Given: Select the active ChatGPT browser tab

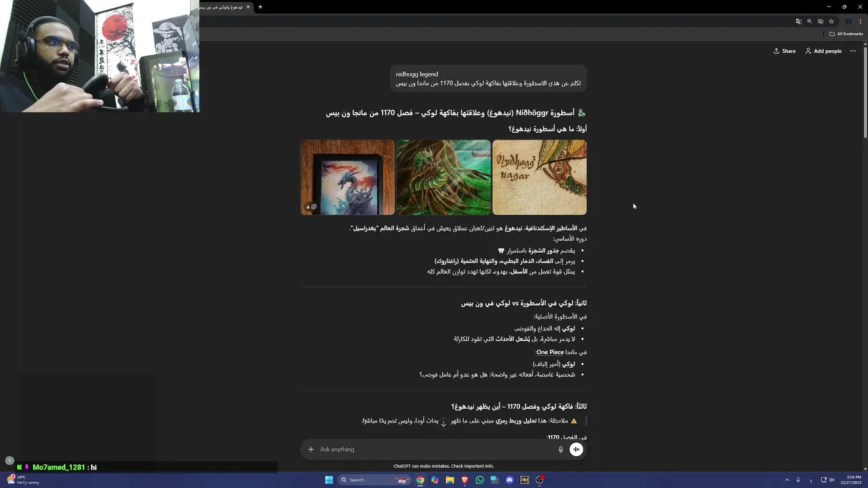Looking at the screenshot, I should [x=225, y=7].
